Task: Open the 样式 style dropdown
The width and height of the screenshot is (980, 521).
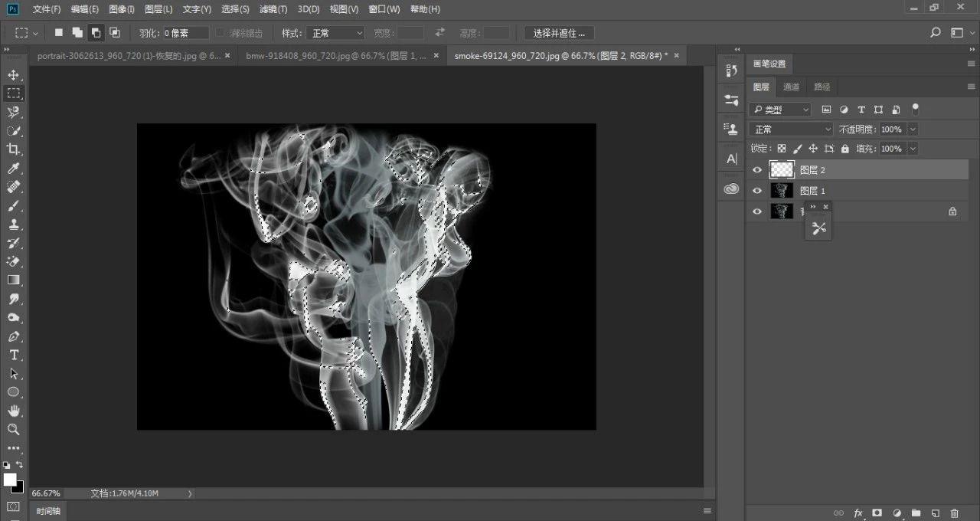Action: (x=335, y=33)
